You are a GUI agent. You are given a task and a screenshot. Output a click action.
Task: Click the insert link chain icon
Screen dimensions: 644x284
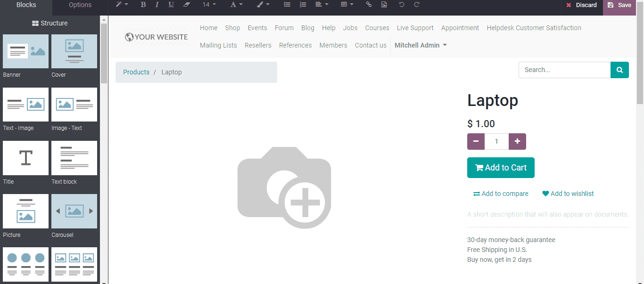pos(369,5)
